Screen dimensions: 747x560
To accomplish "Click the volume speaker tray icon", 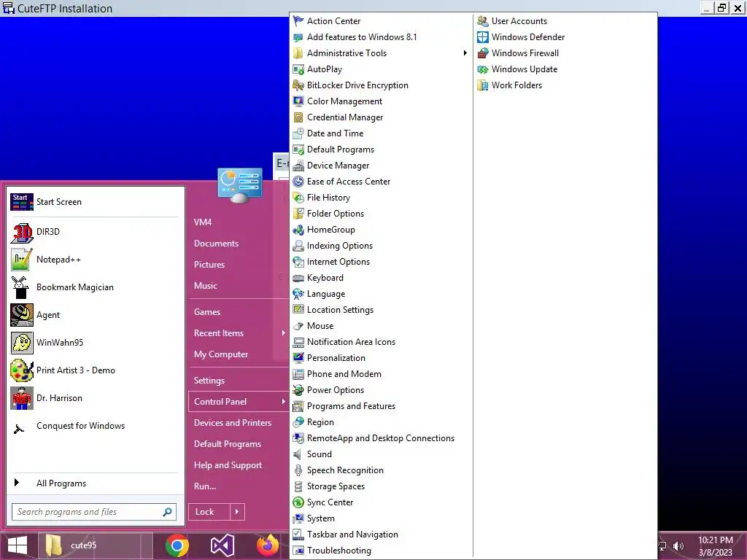I will [678, 546].
